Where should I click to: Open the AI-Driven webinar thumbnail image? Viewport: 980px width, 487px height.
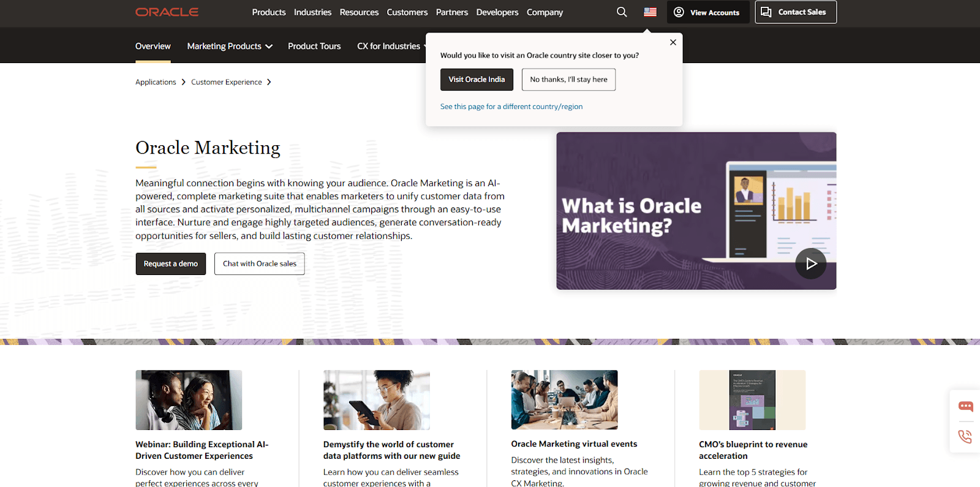(x=189, y=400)
